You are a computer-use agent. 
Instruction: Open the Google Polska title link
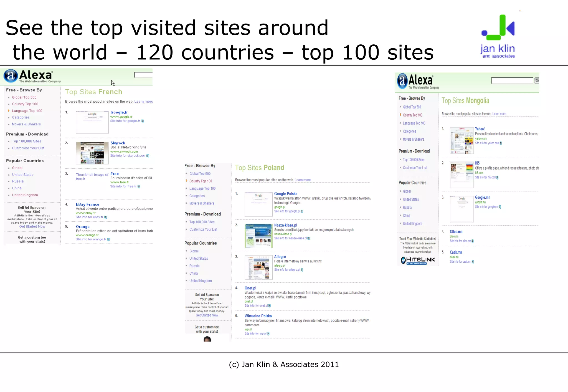[286, 194]
